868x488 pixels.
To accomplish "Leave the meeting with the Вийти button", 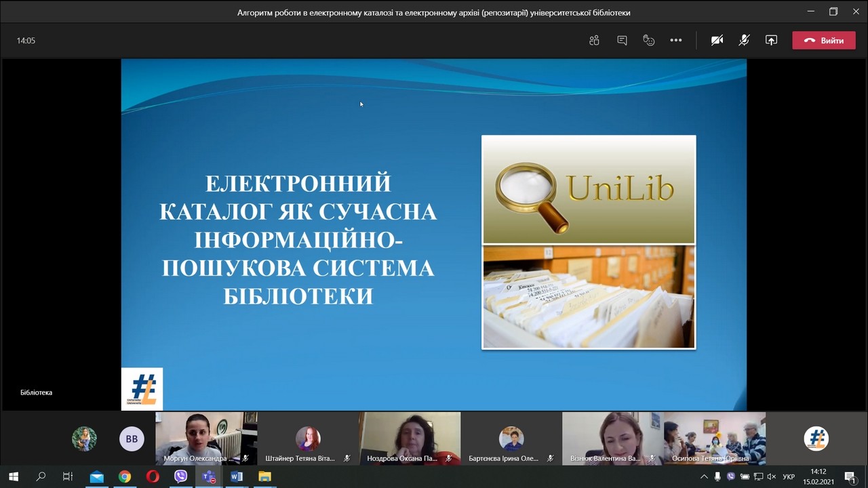I will 824,41.
